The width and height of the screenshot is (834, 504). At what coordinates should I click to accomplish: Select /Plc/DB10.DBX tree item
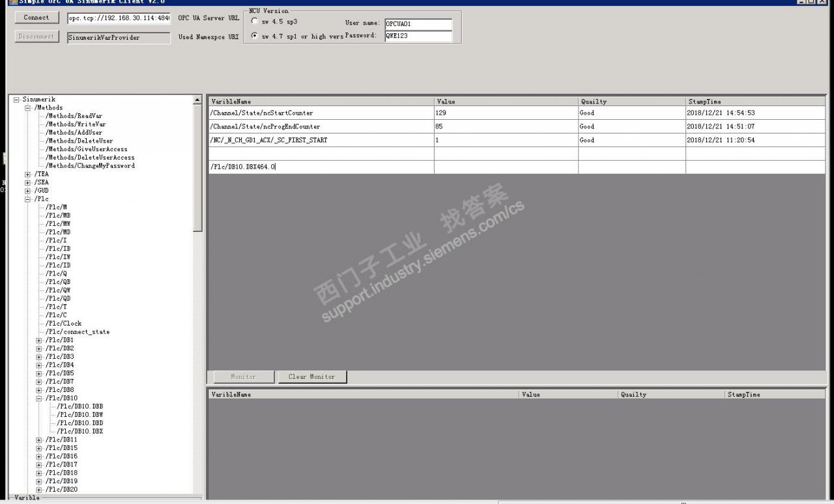(x=79, y=432)
